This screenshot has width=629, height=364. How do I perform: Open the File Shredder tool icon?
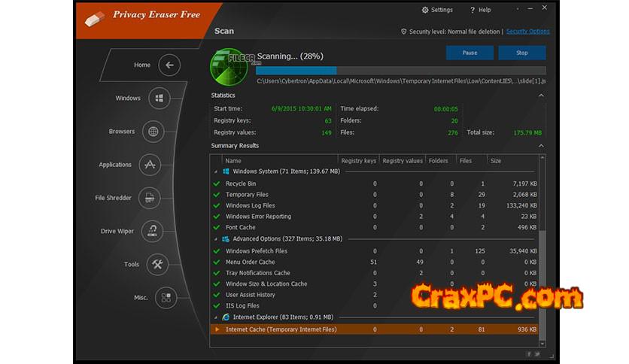point(150,199)
